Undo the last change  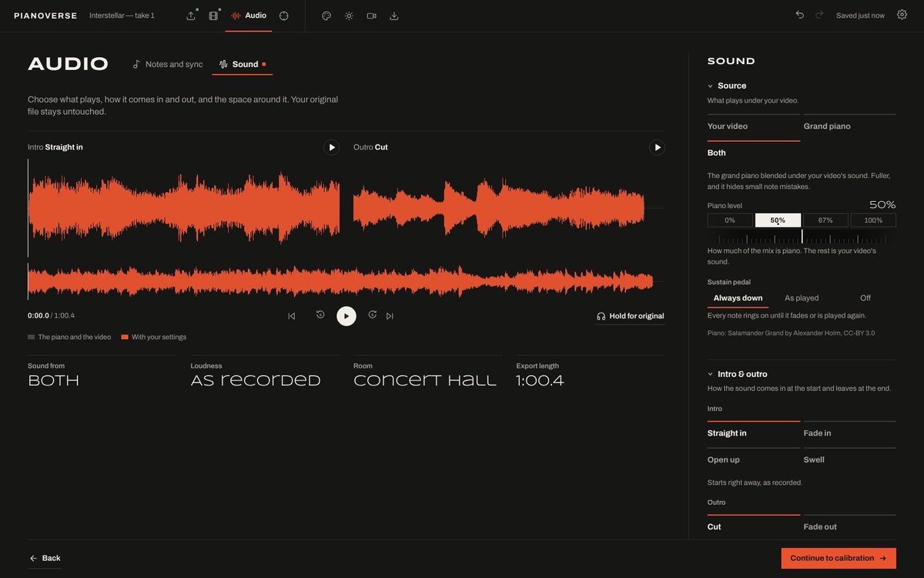[800, 15]
